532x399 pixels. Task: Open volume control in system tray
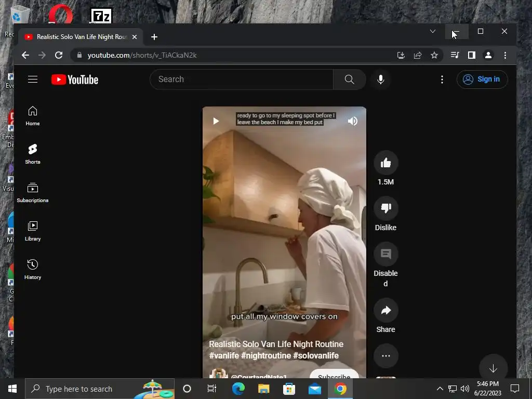click(465, 389)
